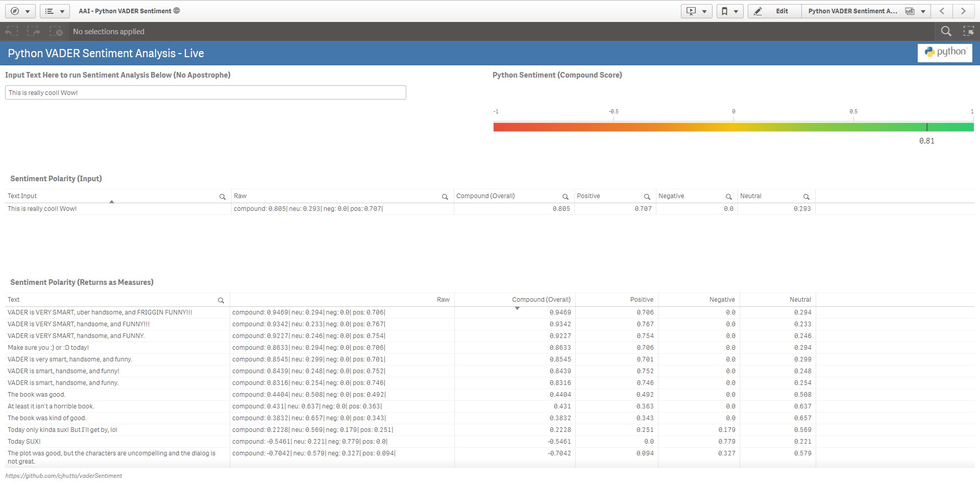Search the Raw column in input table
This screenshot has height=485, width=980.
coord(445,197)
